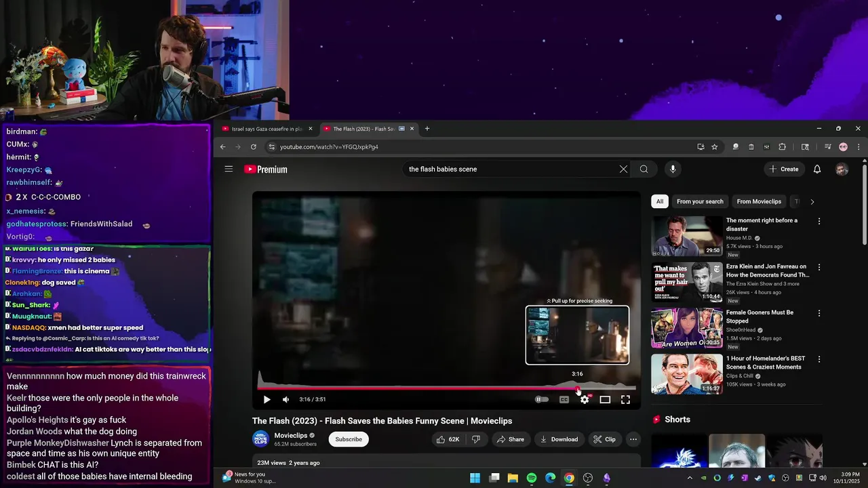This screenshot has width=868, height=488.
Task: Like the video (62K)
Action: point(448,439)
